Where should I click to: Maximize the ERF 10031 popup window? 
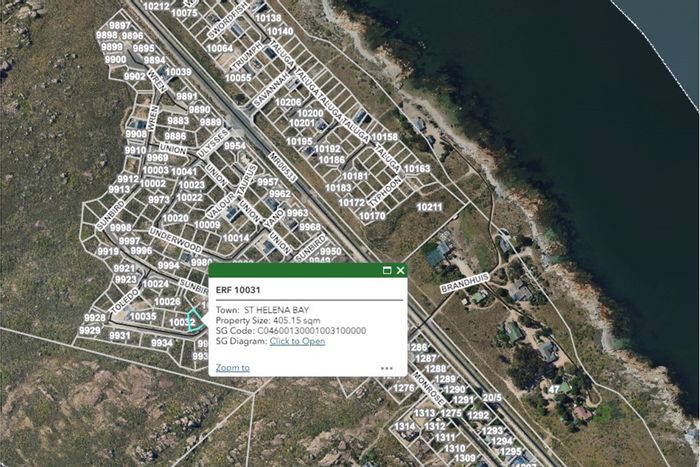(x=387, y=270)
